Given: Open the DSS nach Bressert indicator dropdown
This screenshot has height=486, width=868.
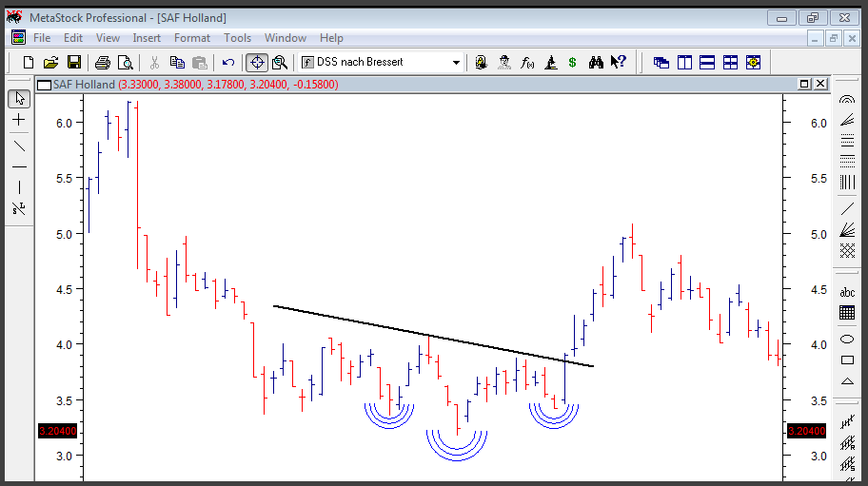Looking at the screenshot, I should click(x=456, y=63).
